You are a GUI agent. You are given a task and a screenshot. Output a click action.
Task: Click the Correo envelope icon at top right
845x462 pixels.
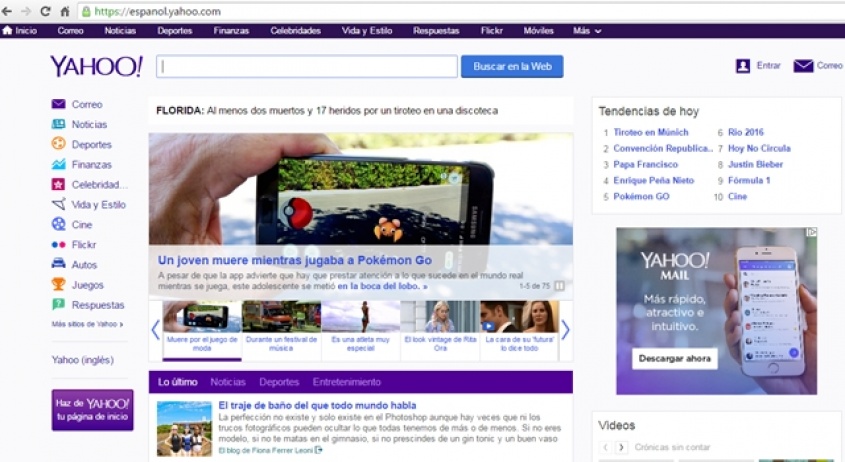[803, 66]
